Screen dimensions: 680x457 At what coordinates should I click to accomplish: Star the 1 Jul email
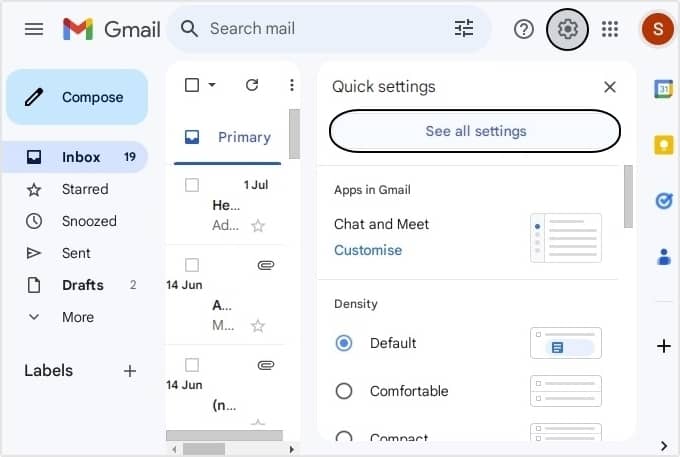click(x=258, y=225)
